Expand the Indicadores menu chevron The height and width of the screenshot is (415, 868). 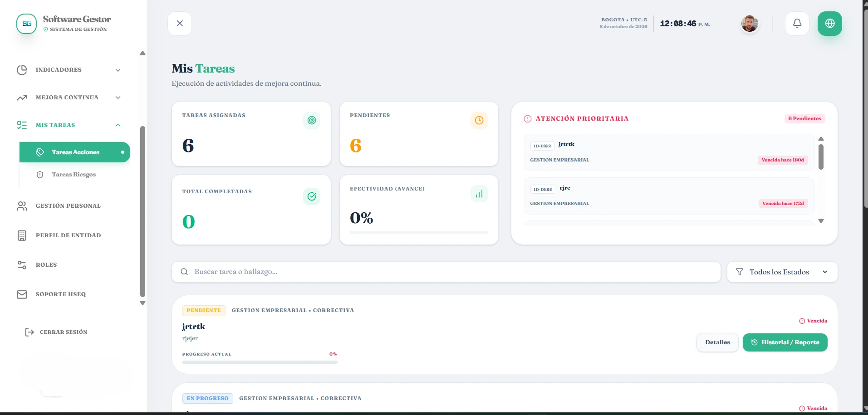[118, 70]
